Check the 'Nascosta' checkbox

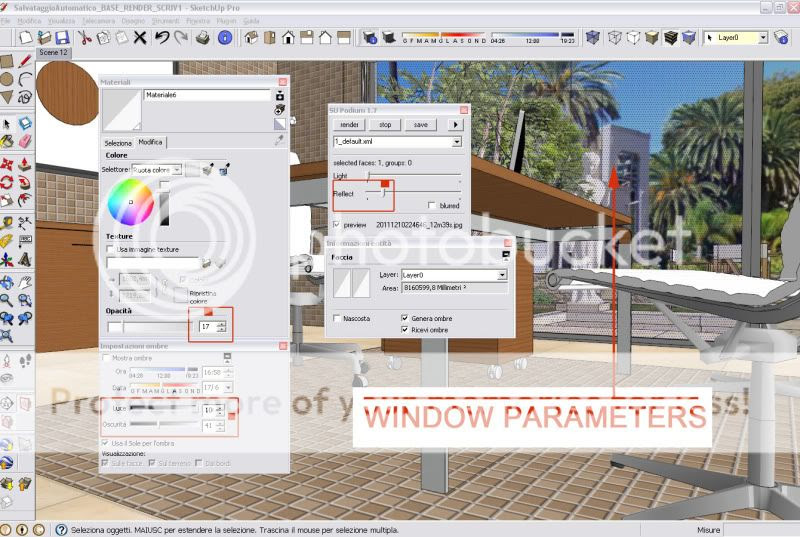click(337, 318)
